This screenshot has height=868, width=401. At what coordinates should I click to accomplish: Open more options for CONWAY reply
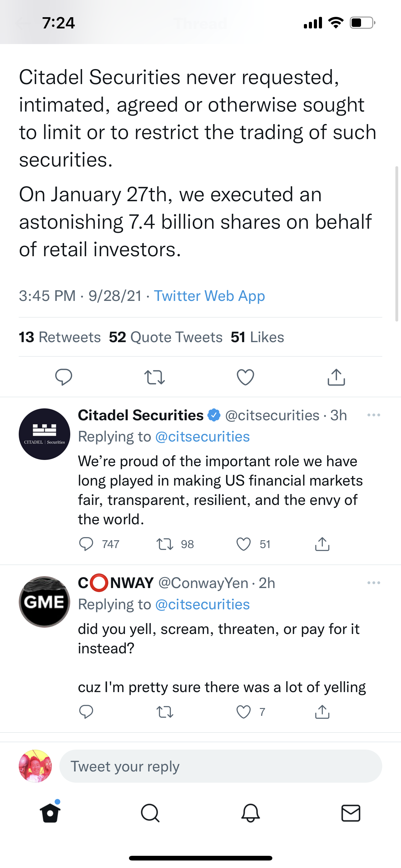pyautogui.click(x=374, y=583)
